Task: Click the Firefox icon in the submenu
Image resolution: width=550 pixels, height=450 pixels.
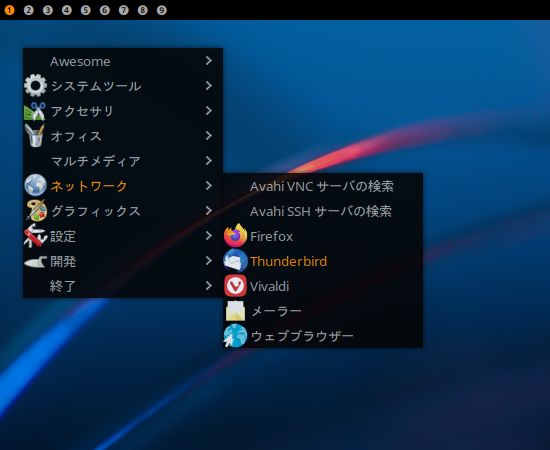Action: coord(235,236)
